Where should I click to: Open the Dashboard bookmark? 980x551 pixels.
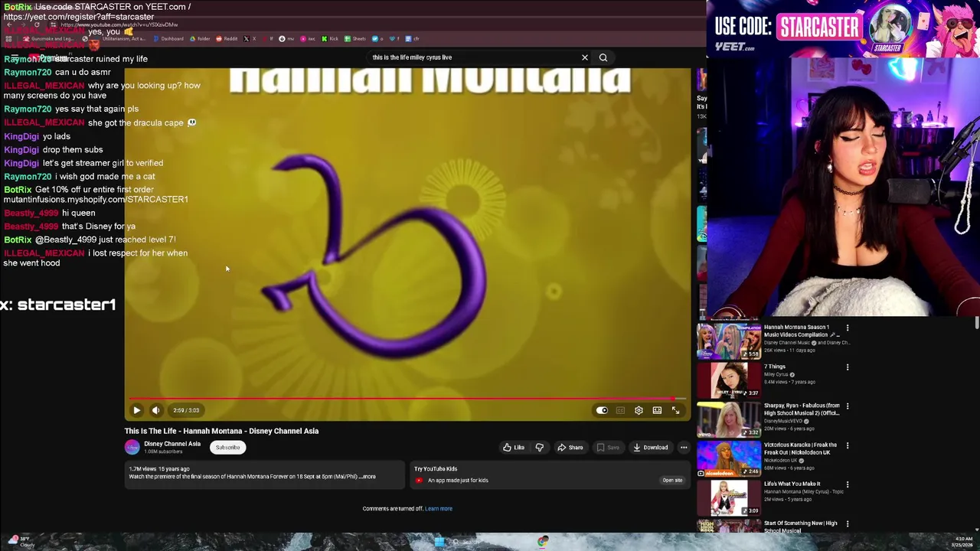tap(168, 38)
